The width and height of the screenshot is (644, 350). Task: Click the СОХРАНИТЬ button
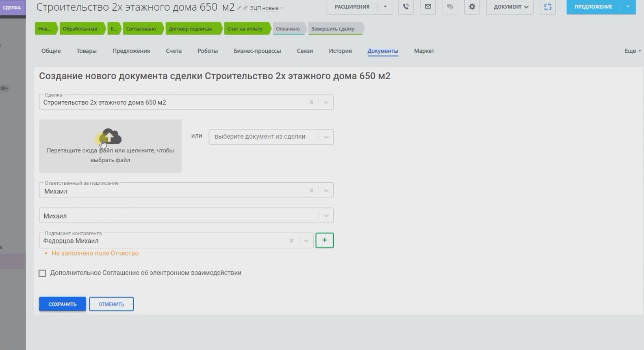point(62,304)
